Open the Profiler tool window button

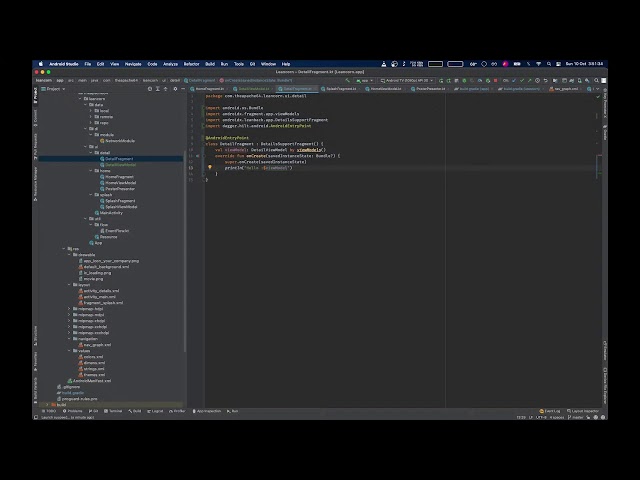click(177, 411)
